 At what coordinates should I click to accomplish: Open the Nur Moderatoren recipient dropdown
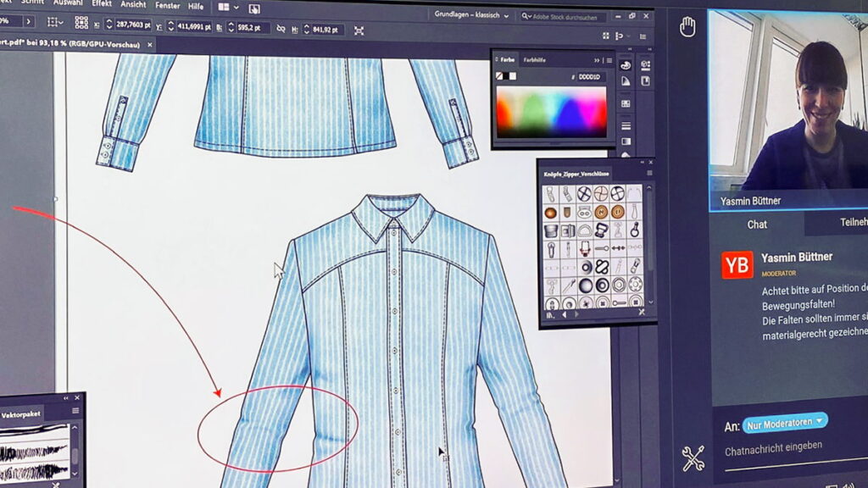coord(785,424)
